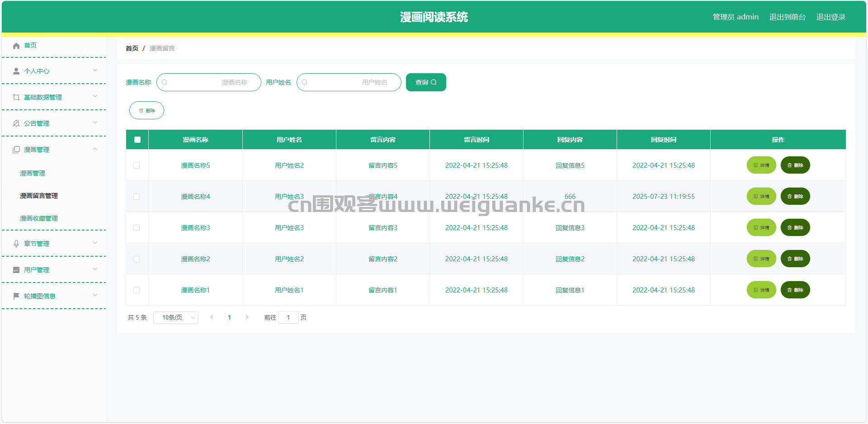Delete the row 漫画名称1
The width and height of the screenshot is (868, 424).
point(795,290)
